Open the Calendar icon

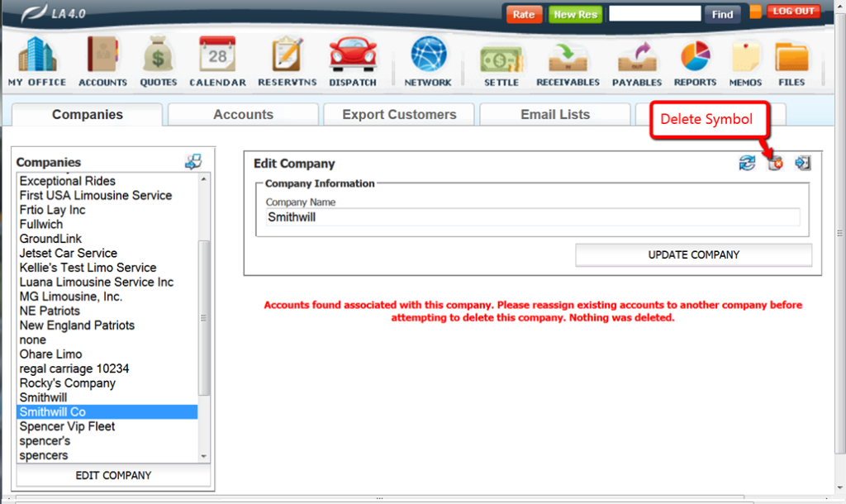pyautogui.click(x=217, y=56)
